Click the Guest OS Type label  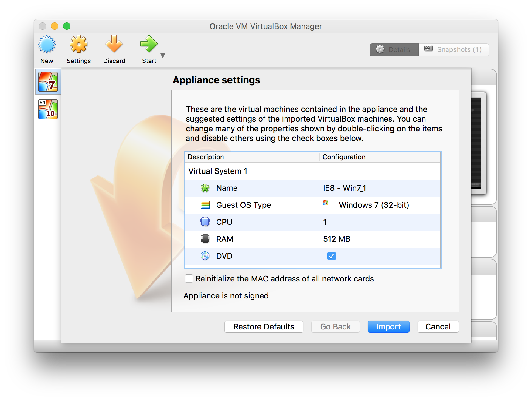coord(244,205)
